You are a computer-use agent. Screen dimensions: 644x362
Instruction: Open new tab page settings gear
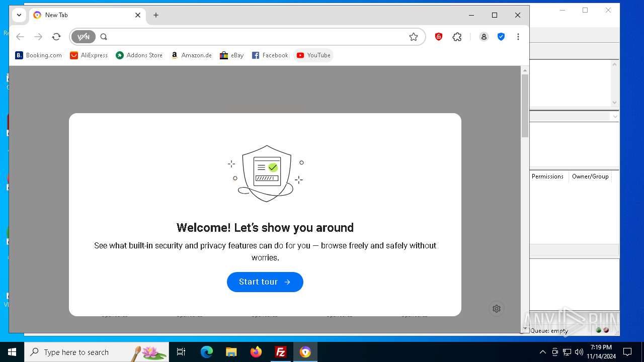pyautogui.click(x=497, y=309)
